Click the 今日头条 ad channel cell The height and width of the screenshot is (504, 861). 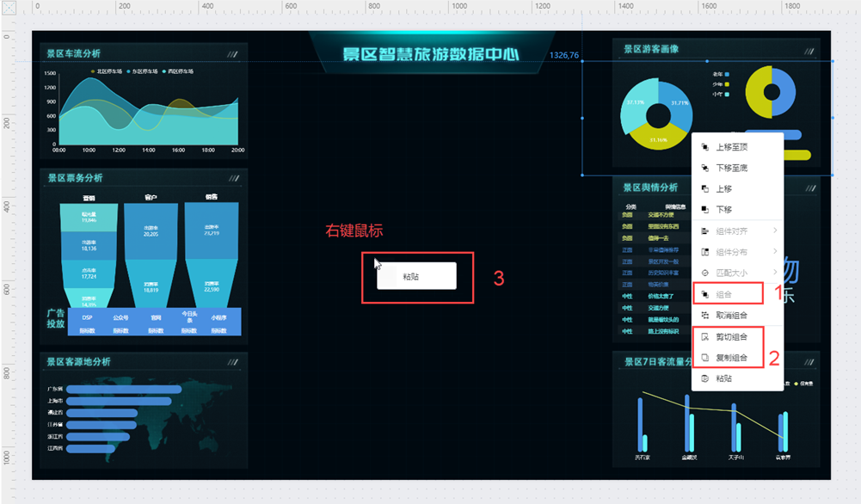(x=189, y=317)
